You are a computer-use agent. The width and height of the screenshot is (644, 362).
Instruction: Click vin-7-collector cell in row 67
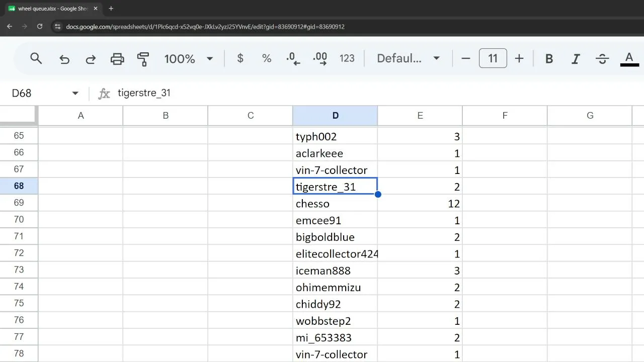click(335, 170)
